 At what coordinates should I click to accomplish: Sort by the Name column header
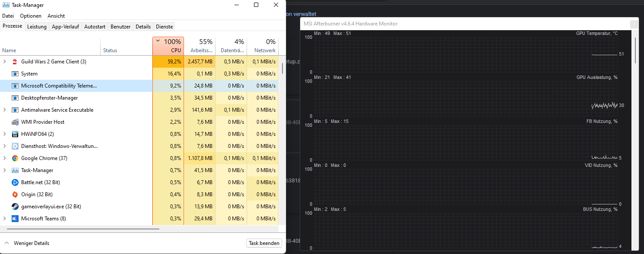50,46
